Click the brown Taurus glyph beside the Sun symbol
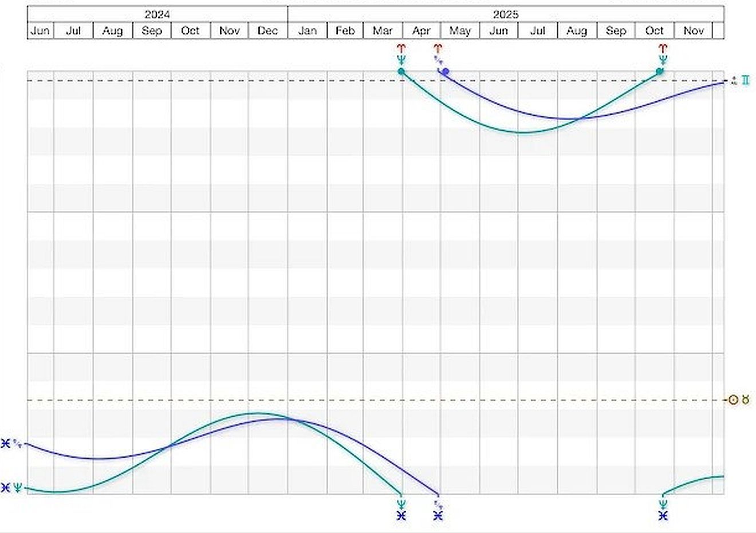The height and width of the screenshot is (533, 756). [x=745, y=399]
